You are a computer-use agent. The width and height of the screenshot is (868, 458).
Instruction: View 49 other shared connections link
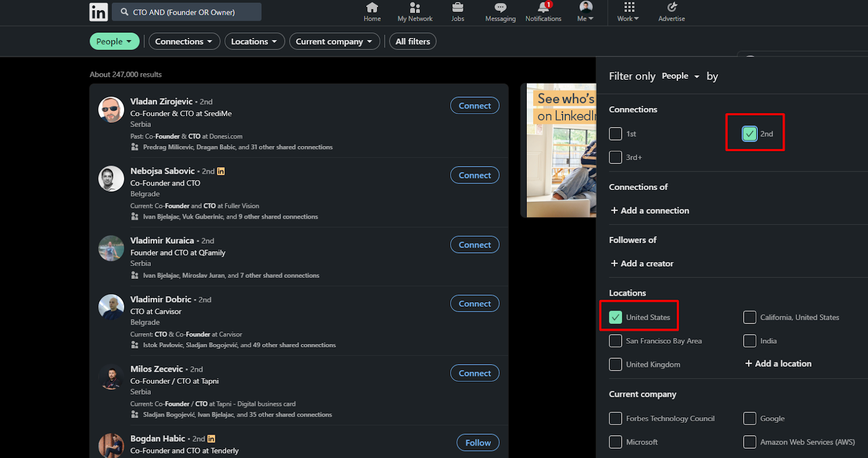point(295,345)
